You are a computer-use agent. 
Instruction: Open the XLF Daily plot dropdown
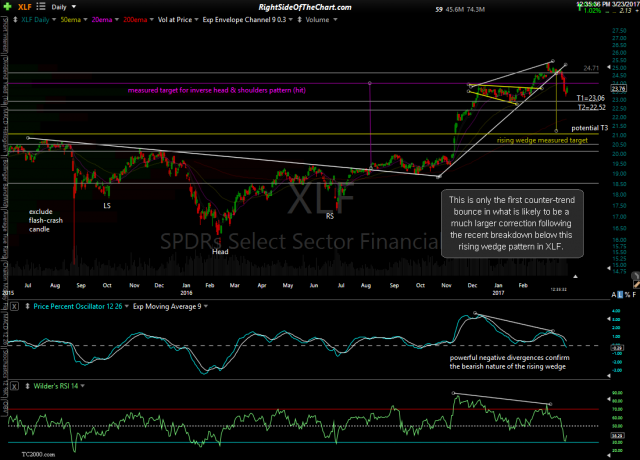[54, 20]
